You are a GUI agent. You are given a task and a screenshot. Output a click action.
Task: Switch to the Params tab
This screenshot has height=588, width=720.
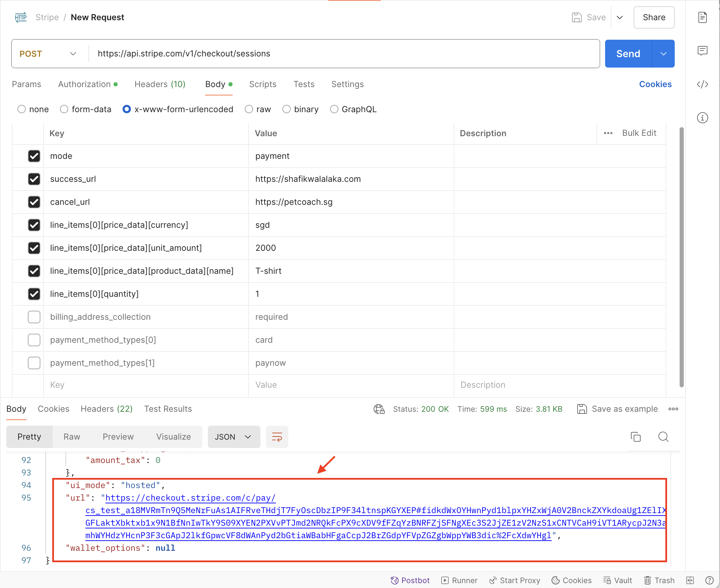click(26, 84)
